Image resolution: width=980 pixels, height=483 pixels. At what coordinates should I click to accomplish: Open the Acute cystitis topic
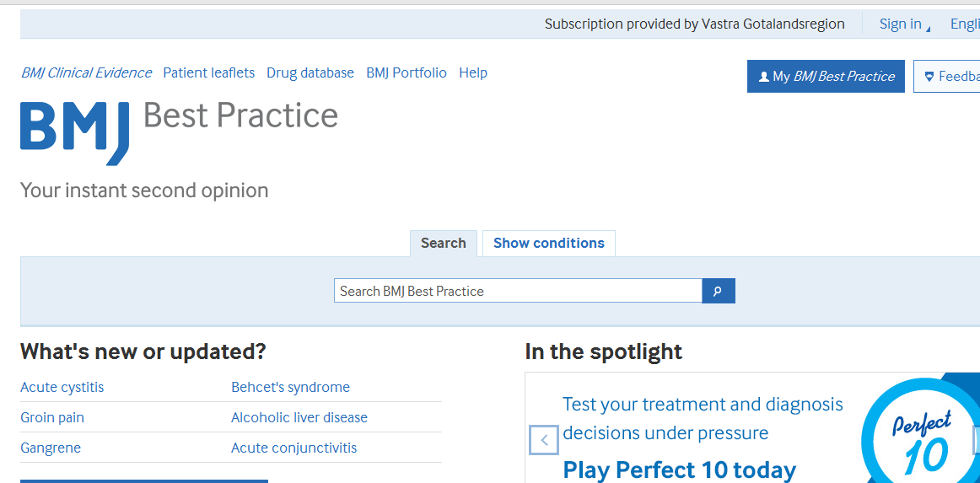62,388
